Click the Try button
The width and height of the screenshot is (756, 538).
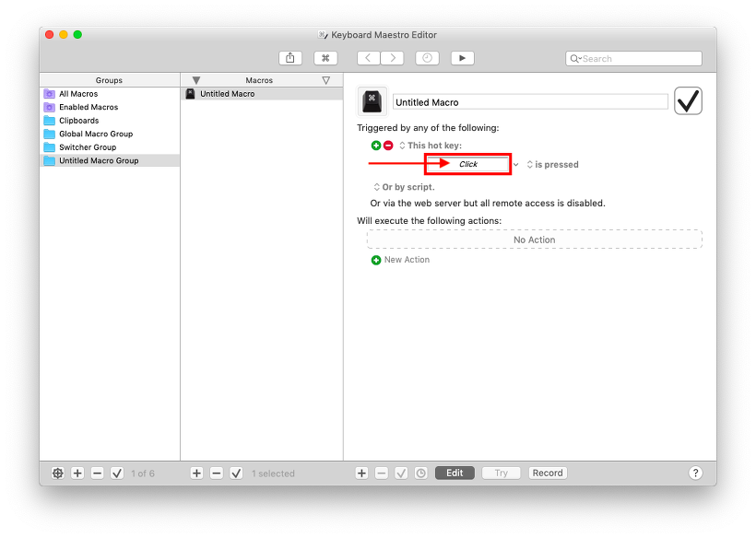coord(501,473)
